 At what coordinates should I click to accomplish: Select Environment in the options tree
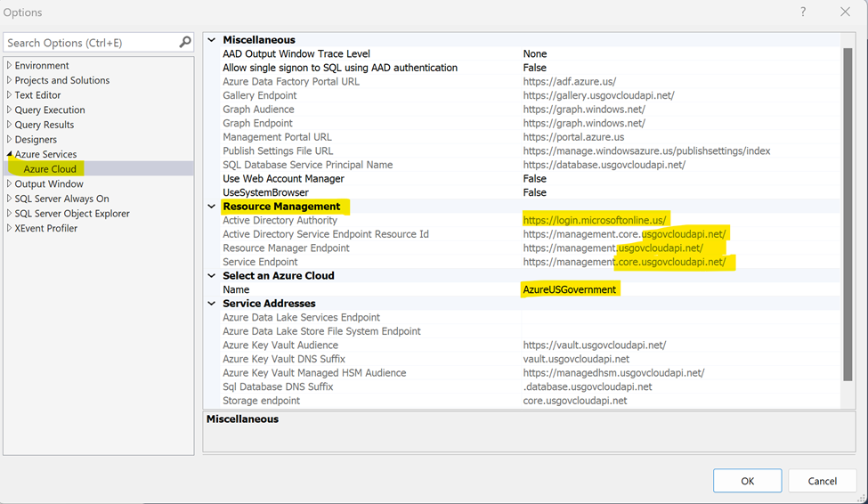tap(42, 65)
